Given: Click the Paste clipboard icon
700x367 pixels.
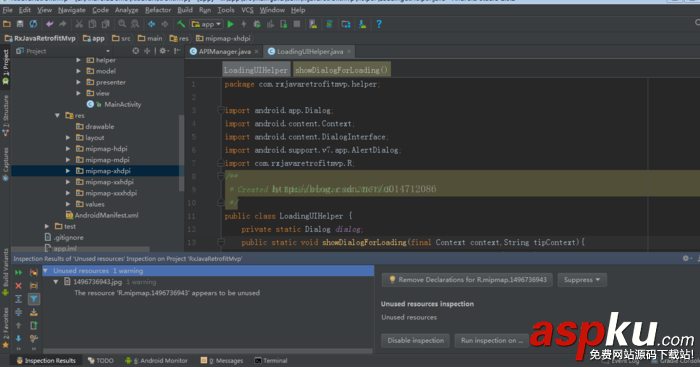Looking at the screenshot, I should click(106, 24).
